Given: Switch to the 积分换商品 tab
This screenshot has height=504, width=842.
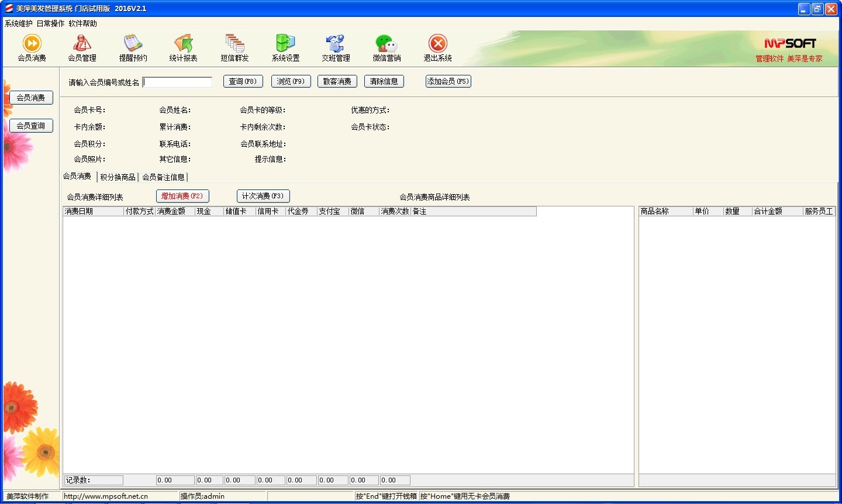Looking at the screenshot, I should point(118,177).
